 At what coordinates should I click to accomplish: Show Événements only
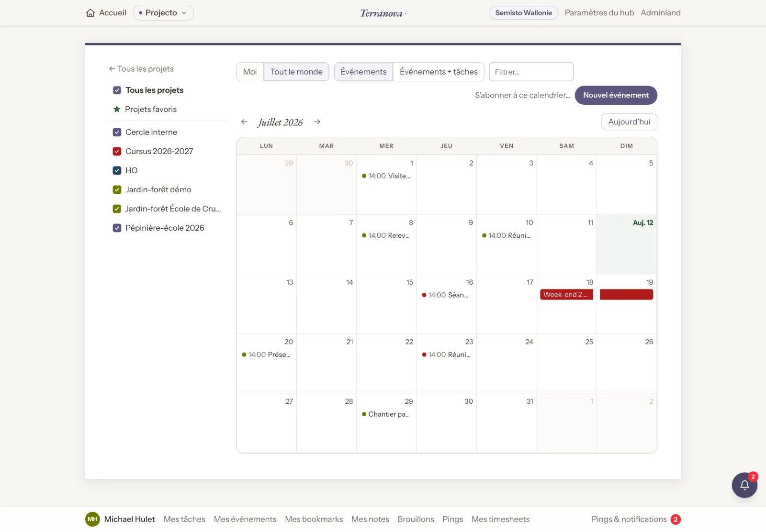(x=363, y=72)
